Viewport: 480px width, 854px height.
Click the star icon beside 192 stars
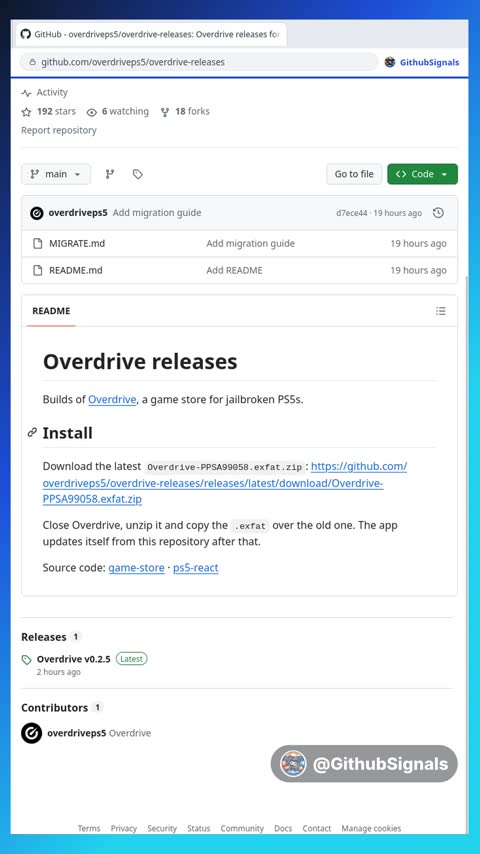[26, 112]
